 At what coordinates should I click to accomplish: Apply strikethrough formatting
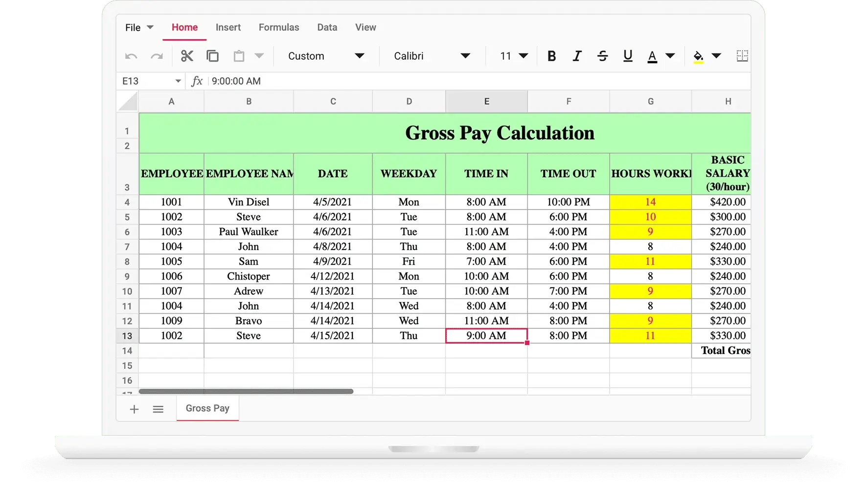602,56
